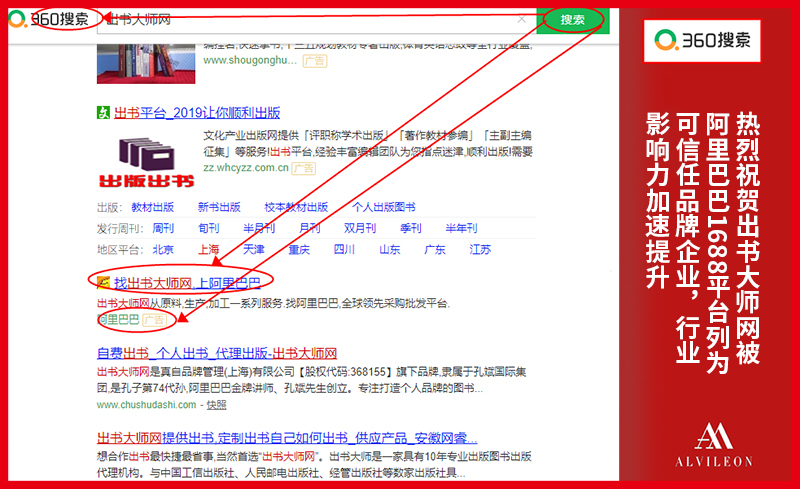The width and height of the screenshot is (800, 489).
Task: Pick the 江苏 region link
Action: point(480,249)
